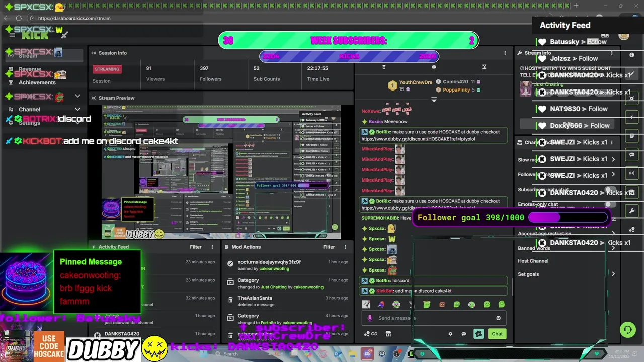Expand Followers-only chat chevron
The image size is (644, 362).
point(613,175)
